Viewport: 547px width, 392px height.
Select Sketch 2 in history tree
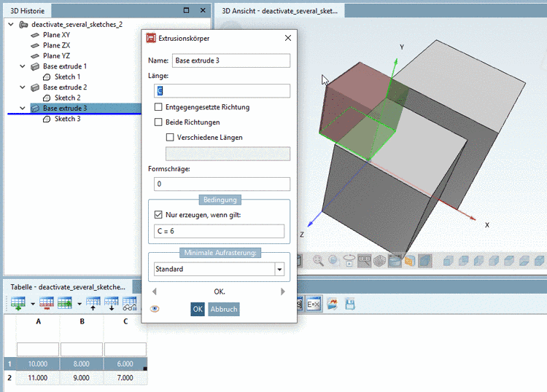(x=67, y=98)
